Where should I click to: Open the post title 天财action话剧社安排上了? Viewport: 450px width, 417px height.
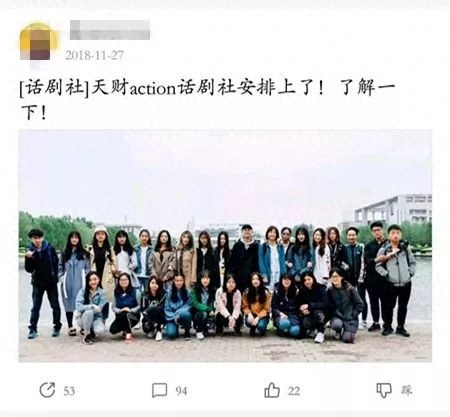click(x=207, y=88)
